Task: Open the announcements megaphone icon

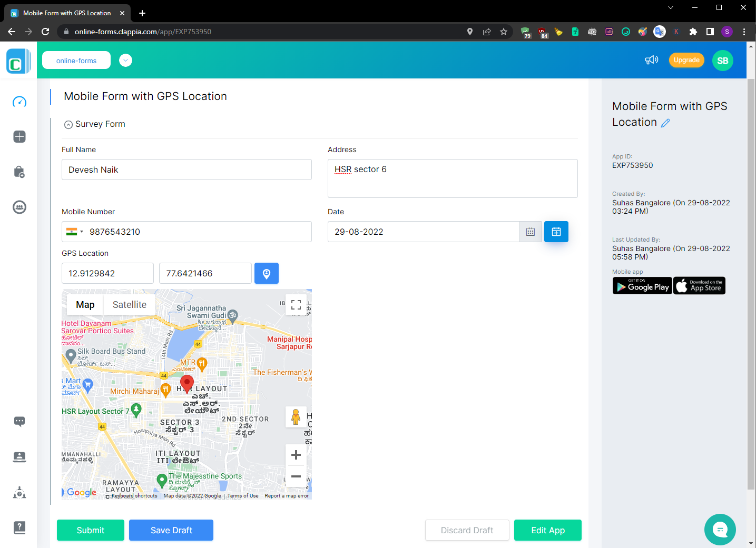Action: coord(651,60)
